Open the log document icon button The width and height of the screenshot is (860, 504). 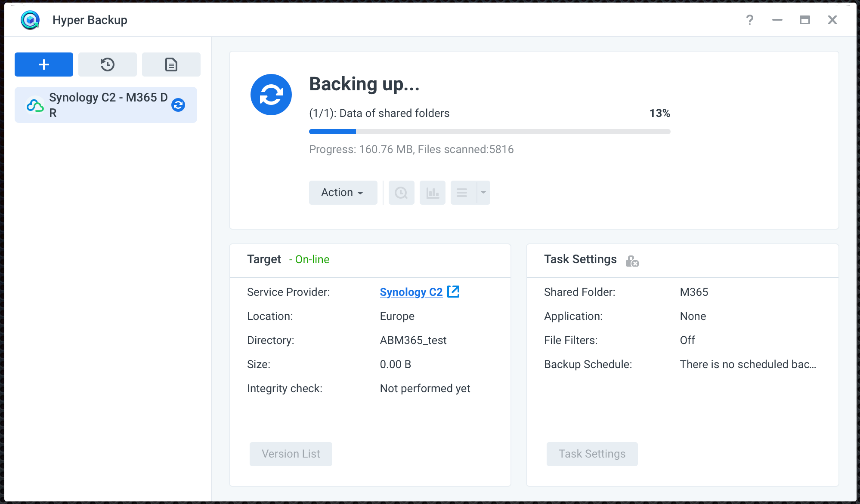coord(171,65)
